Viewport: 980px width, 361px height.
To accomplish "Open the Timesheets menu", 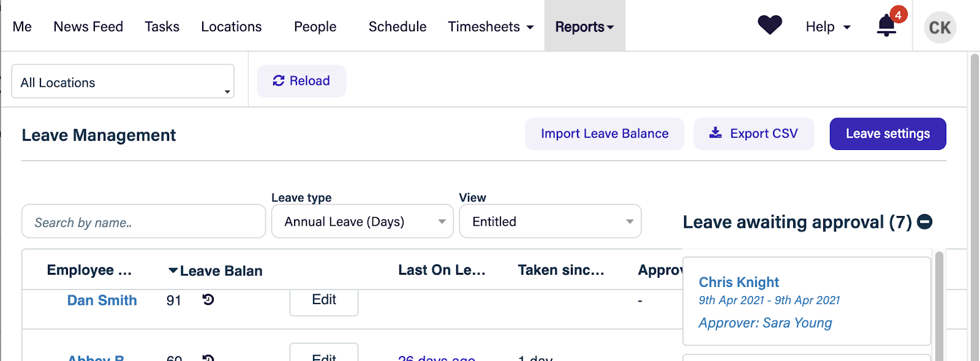I will 491,27.
